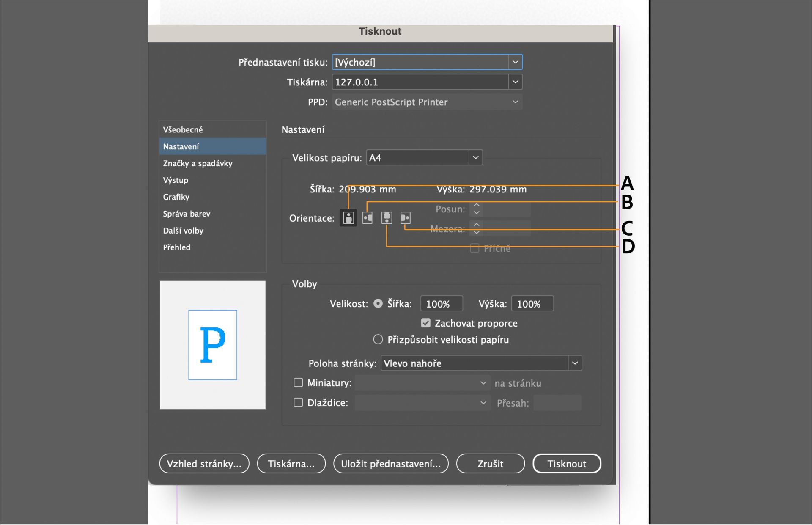
Task: Click Uložit přednastavení button
Action: 390,464
